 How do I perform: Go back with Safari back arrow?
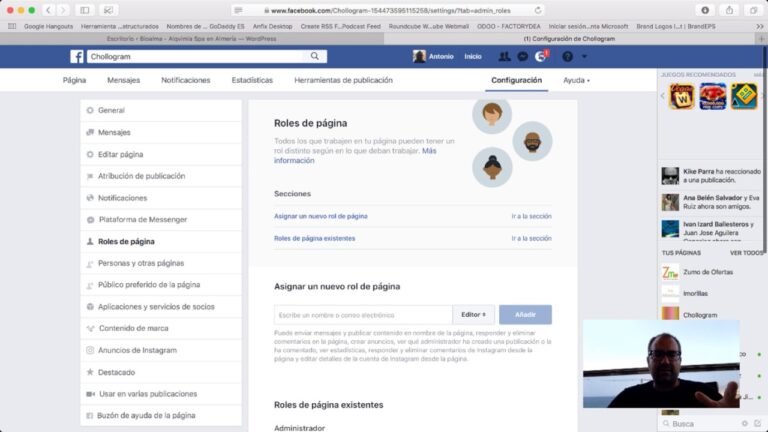click(48, 10)
